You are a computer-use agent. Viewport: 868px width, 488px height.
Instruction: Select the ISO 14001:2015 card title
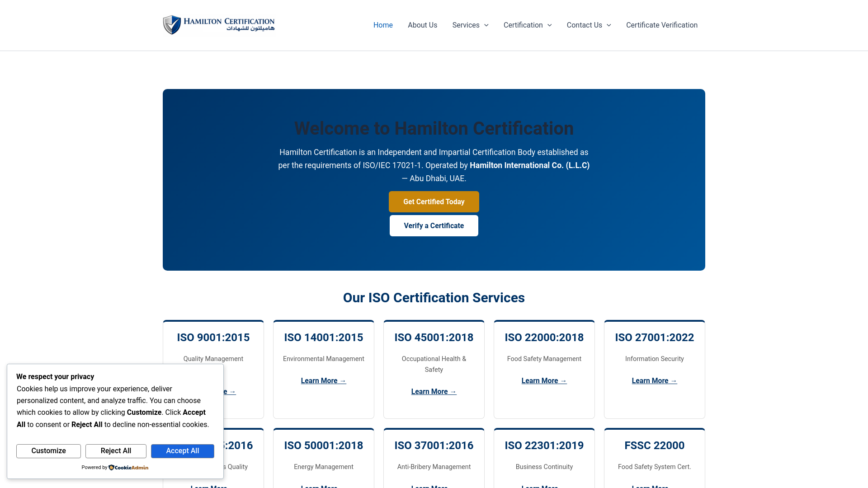pos(324,338)
